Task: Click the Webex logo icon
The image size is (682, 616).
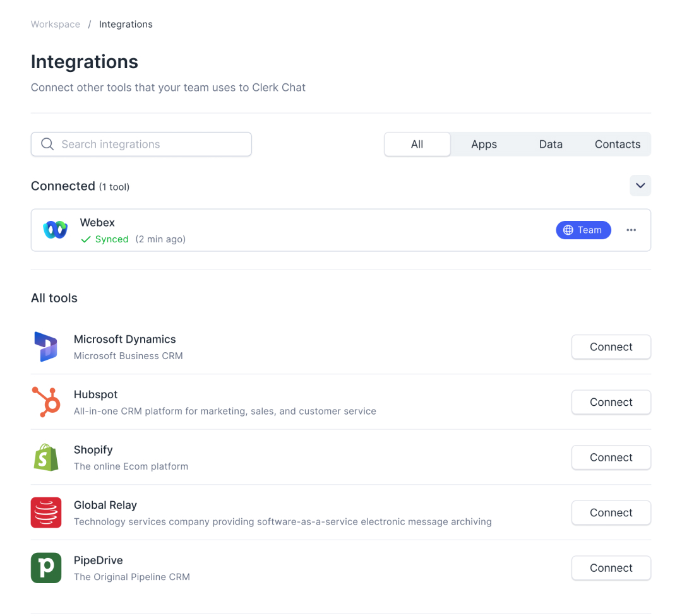Action: [x=55, y=230]
